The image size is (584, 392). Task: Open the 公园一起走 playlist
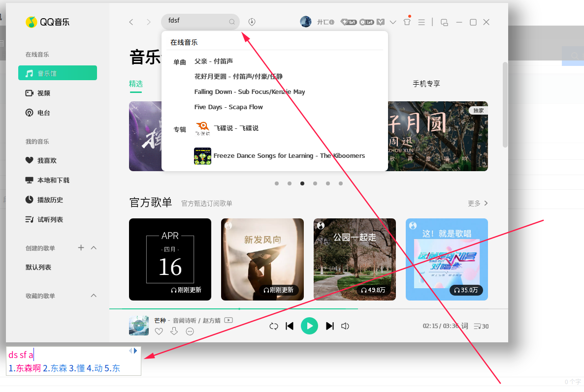[355, 259]
